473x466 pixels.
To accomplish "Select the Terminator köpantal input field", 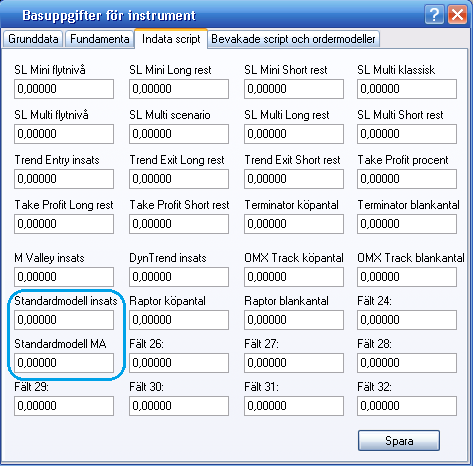I will coord(294,224).
